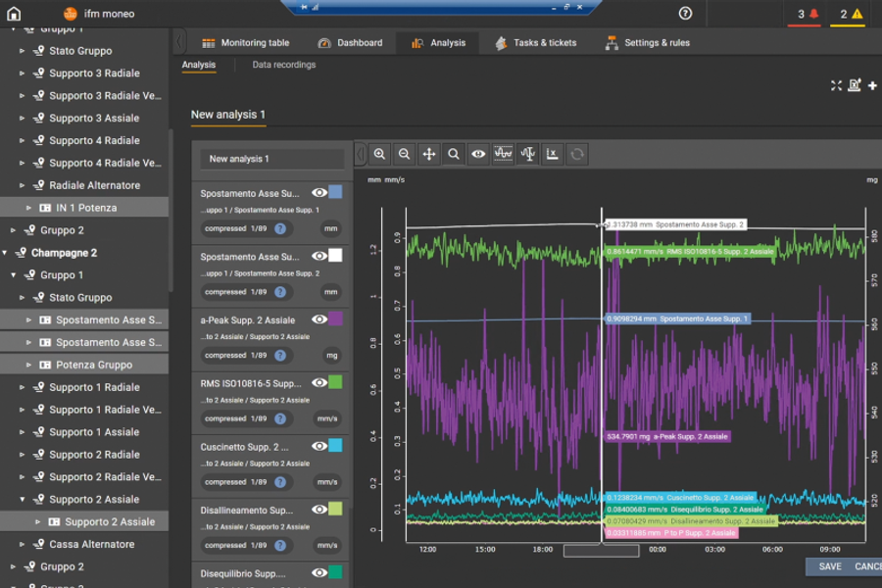Click the waveform signal toolbar icon
Viewport: 882px width, 588px height.
[x=503, y=154]
